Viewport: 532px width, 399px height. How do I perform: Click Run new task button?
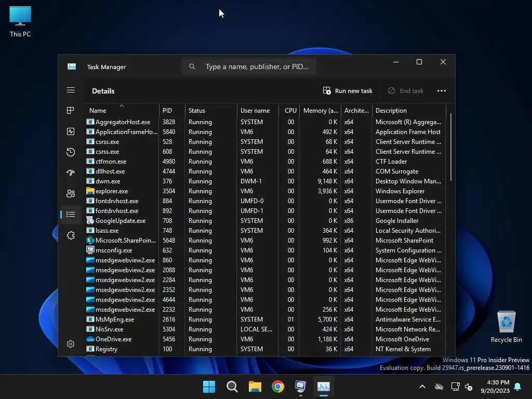(348, 90)
